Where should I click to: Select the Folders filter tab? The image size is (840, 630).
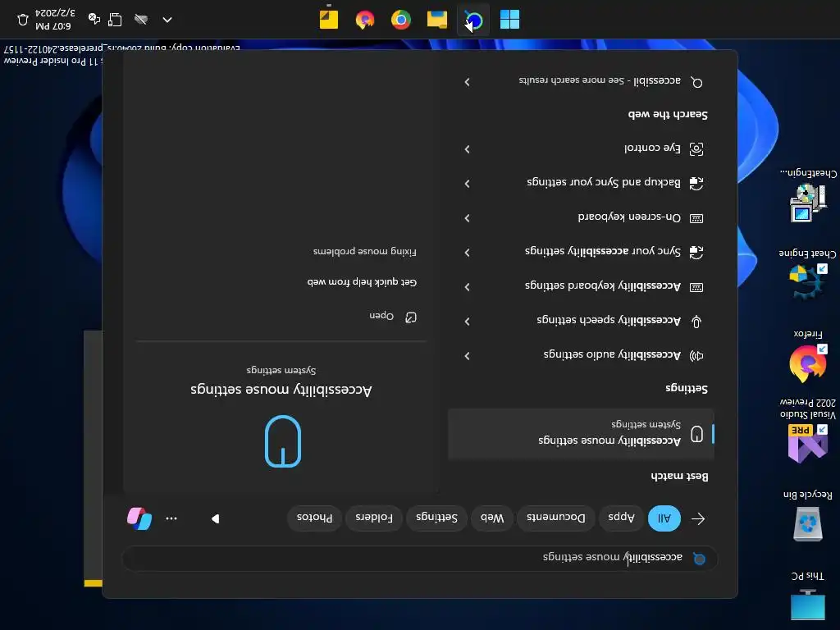[374, 518]
